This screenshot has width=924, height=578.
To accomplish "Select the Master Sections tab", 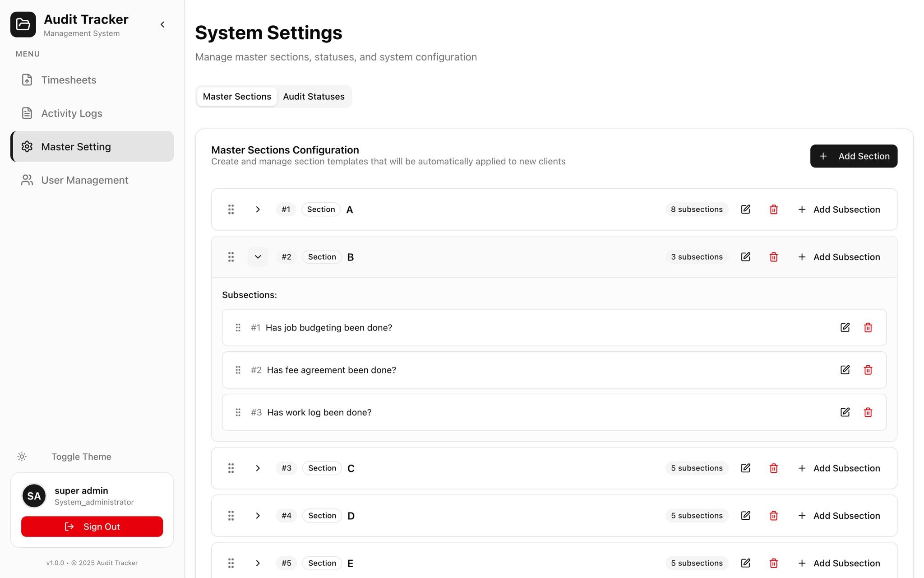I will (237, 97).
